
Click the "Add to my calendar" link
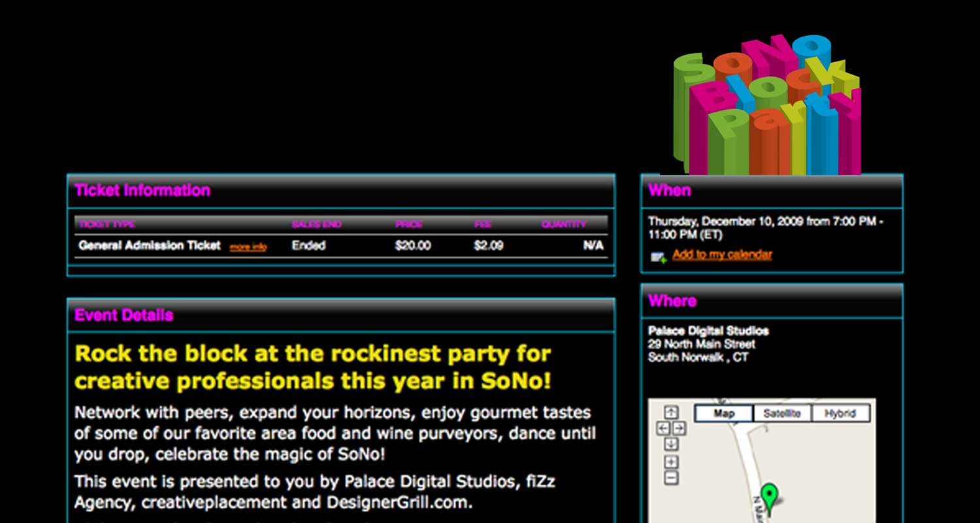tap(721, 255)
